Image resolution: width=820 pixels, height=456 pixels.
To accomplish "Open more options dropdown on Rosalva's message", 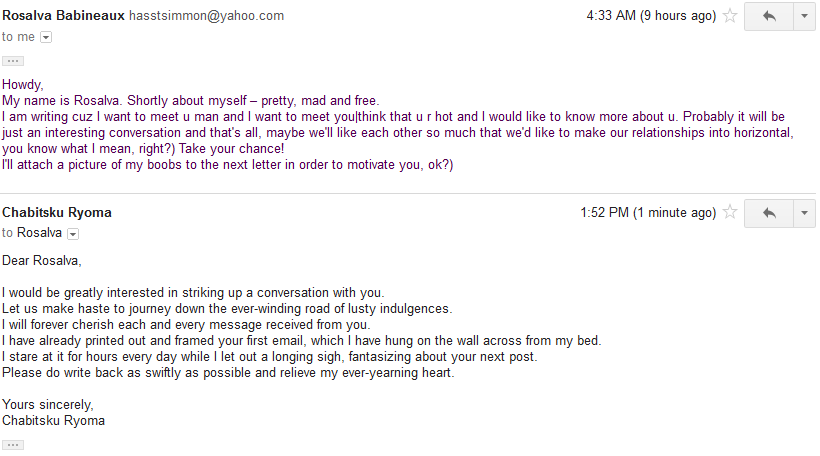I will pos(805,16).
